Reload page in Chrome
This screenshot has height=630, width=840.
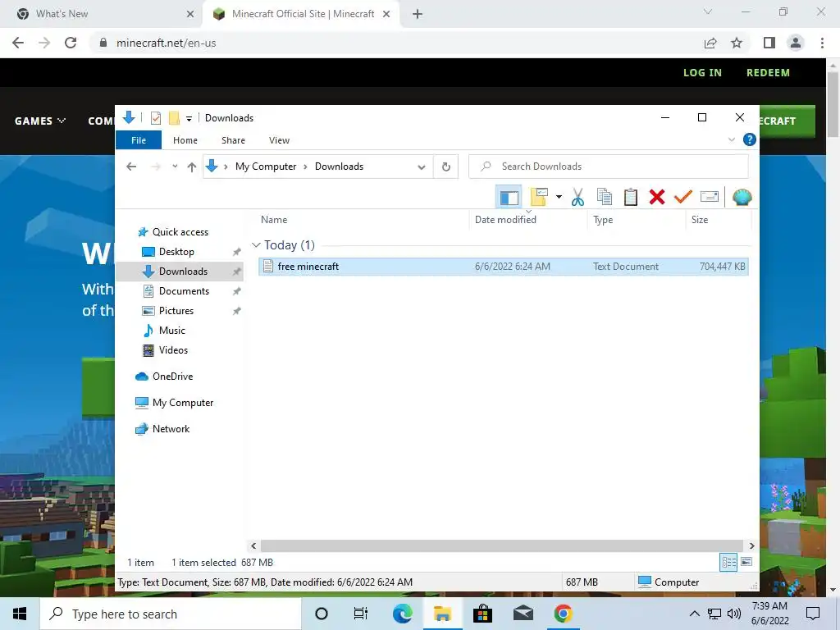coord(71,43)
